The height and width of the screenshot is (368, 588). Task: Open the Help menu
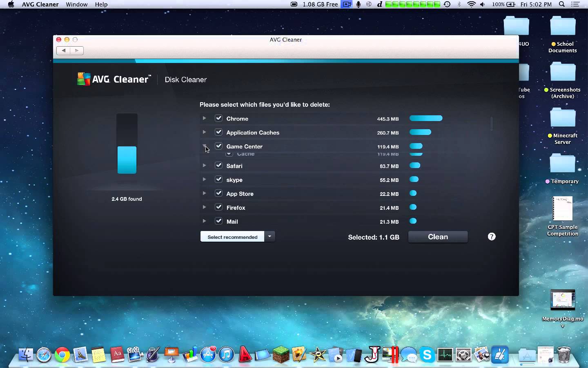[101, 4]
